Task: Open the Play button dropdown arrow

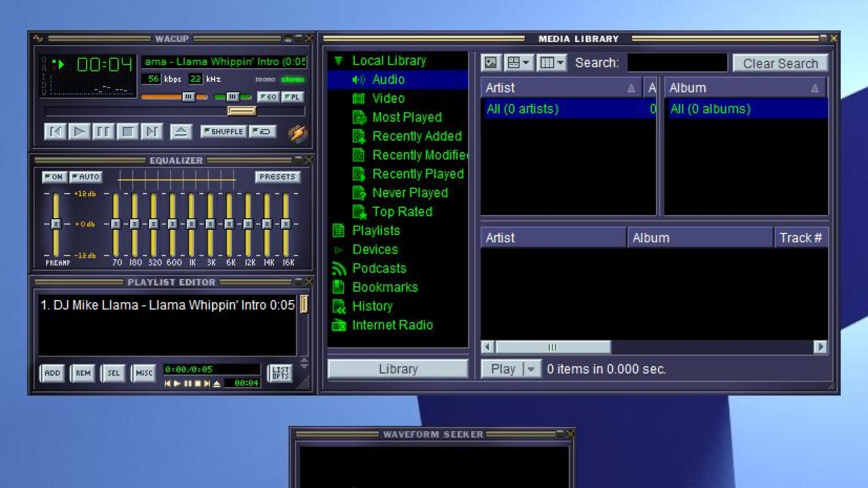Action: point(532,369)
